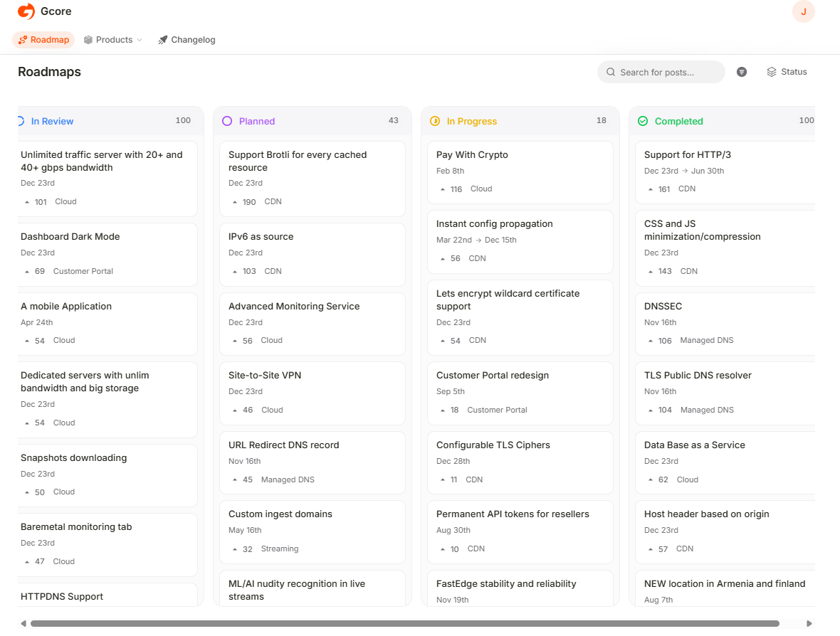Click the Gcore brand name text
The height and width of the screenshot is (636, 840).
click(56, 11)
